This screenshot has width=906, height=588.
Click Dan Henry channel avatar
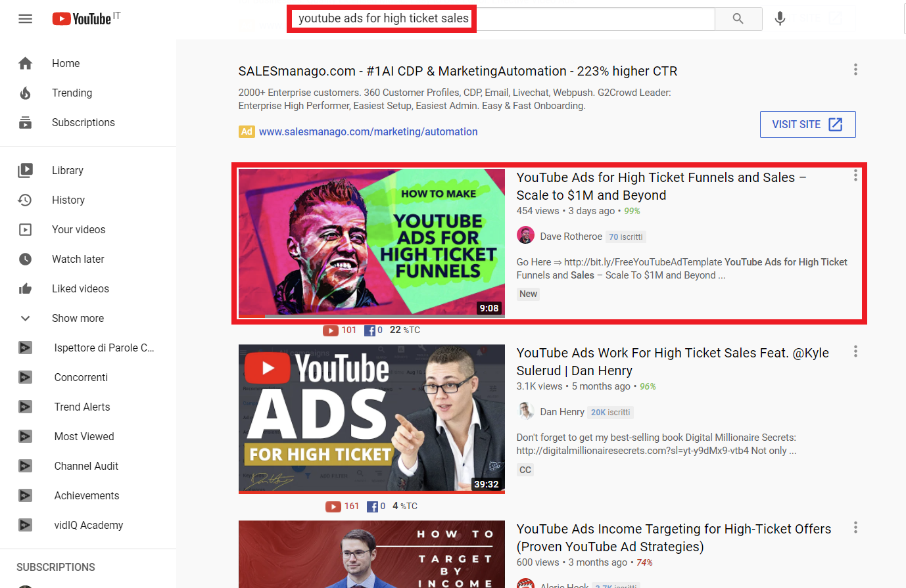click(x=525, y=411)
